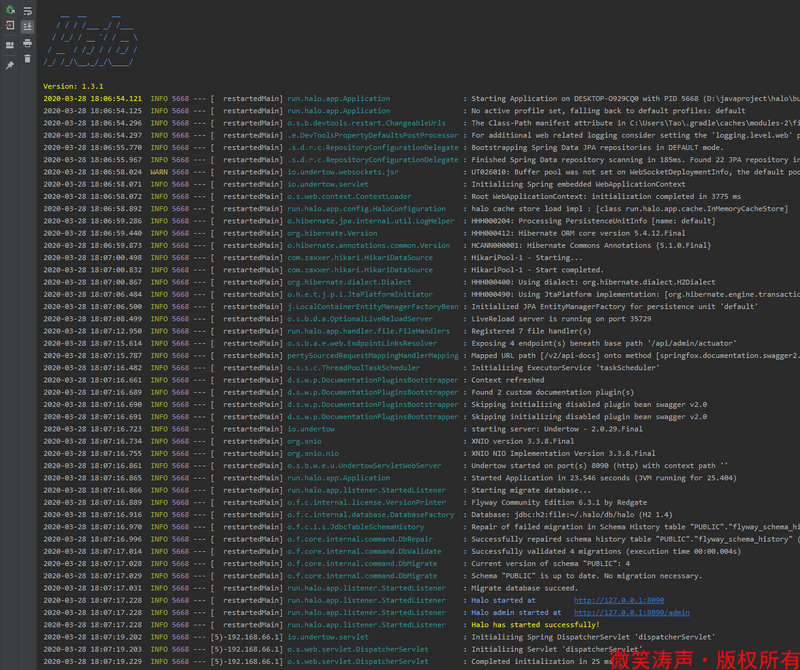Viewport: 800px width, 670px height.
Task: Click 'HikariPool-1 - Starting...' message
Action: tap(527, 258)
